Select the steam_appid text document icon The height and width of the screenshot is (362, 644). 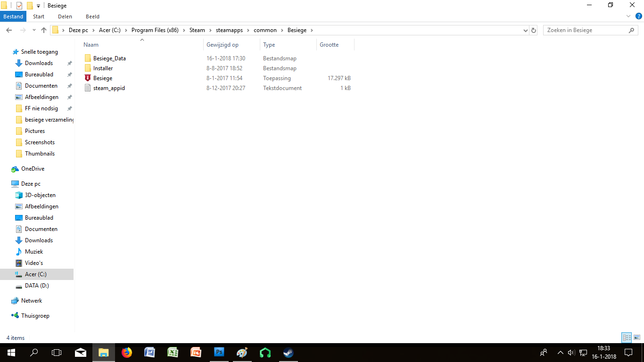click(88, 88)
